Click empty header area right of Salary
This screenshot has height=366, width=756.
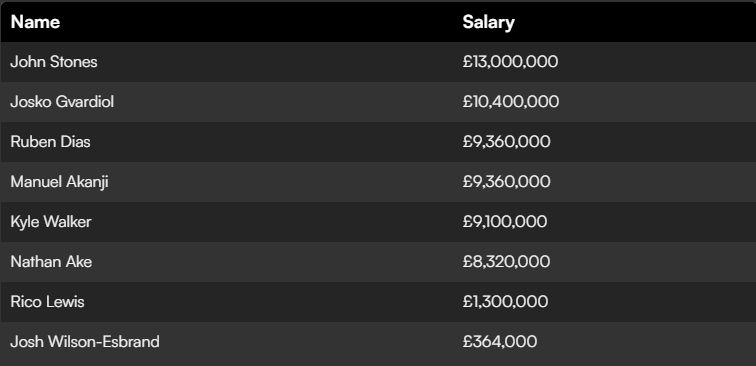636,22
